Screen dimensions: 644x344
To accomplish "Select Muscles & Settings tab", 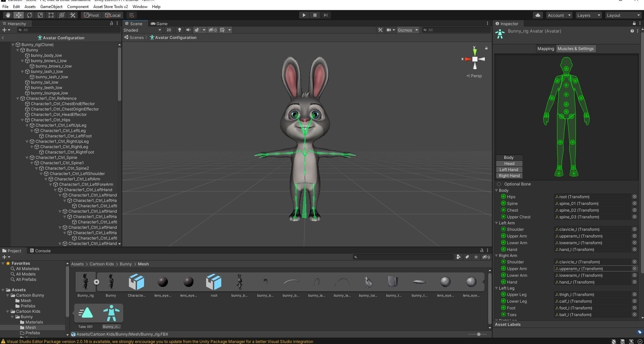I will pos(576,49).
